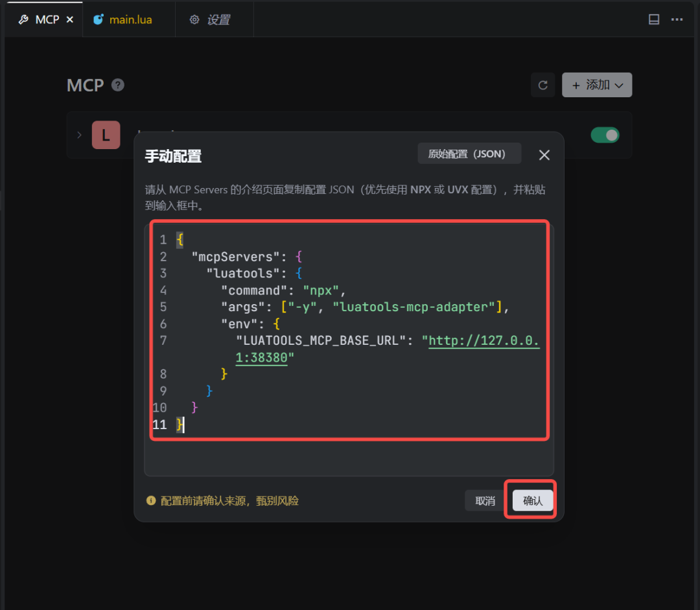The image size is (700, 610).
Task: Click the 原始配置 (JSON) button
Action: [469, 154]
